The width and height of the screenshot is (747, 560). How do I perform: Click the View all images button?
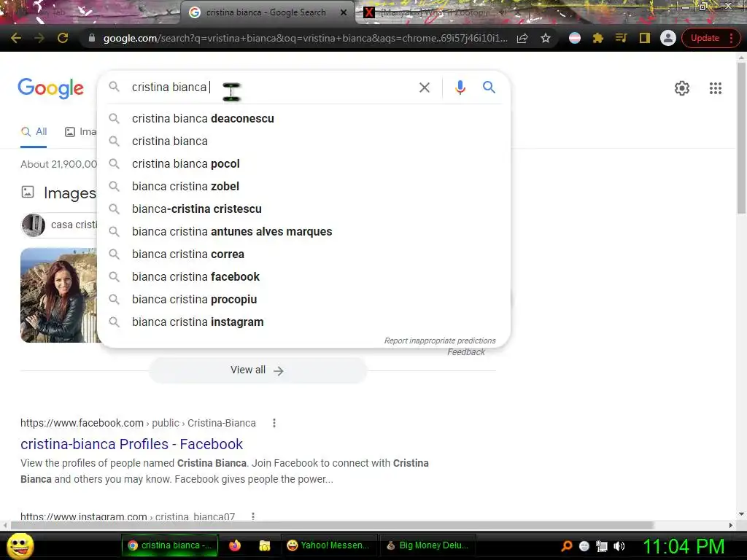coord(258,370)
